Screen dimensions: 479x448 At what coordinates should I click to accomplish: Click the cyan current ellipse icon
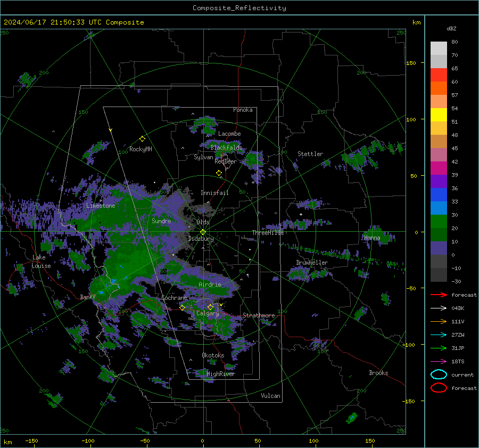point(439,374)
